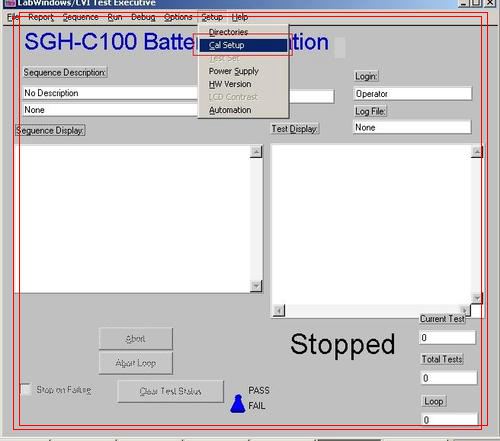Click the No Description field
This screenshot has width=500, height=441.
pyautogui.click(x=110, y=93)
